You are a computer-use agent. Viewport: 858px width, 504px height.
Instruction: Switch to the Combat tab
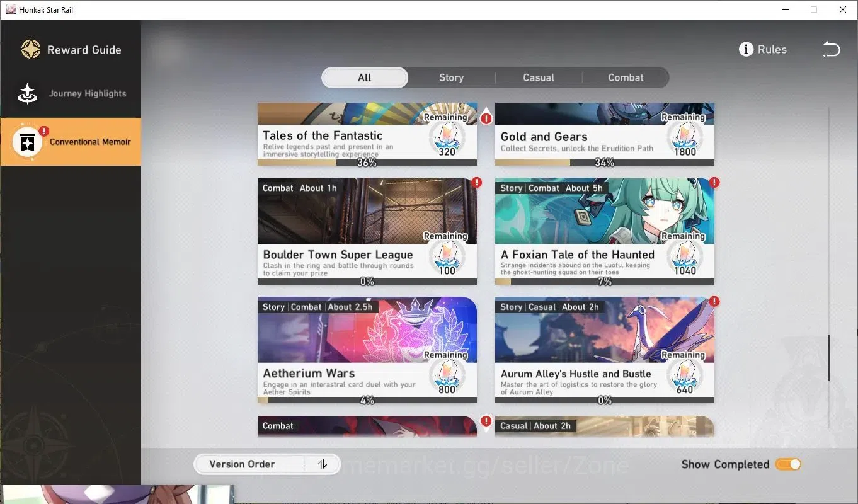point(626,77)
